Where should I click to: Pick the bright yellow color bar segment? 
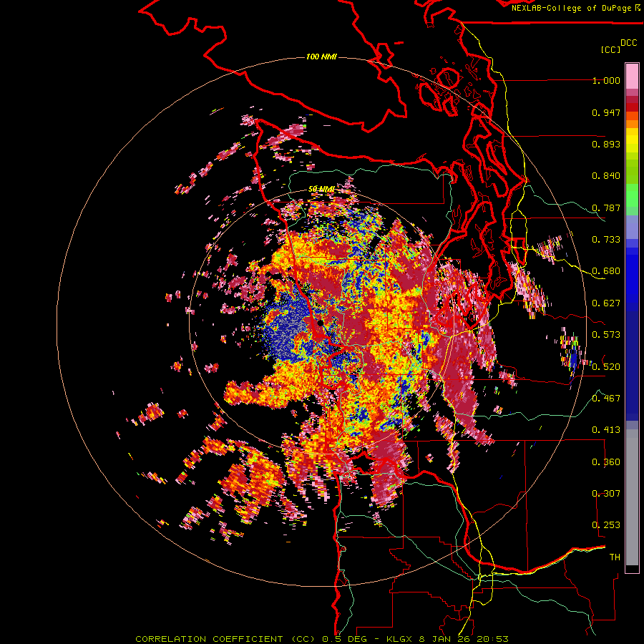coord(632,140)
